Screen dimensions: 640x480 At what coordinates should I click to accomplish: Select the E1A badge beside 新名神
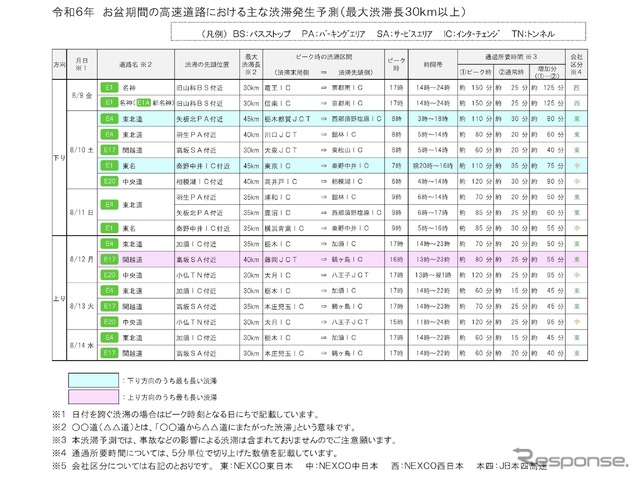point(143,103)
